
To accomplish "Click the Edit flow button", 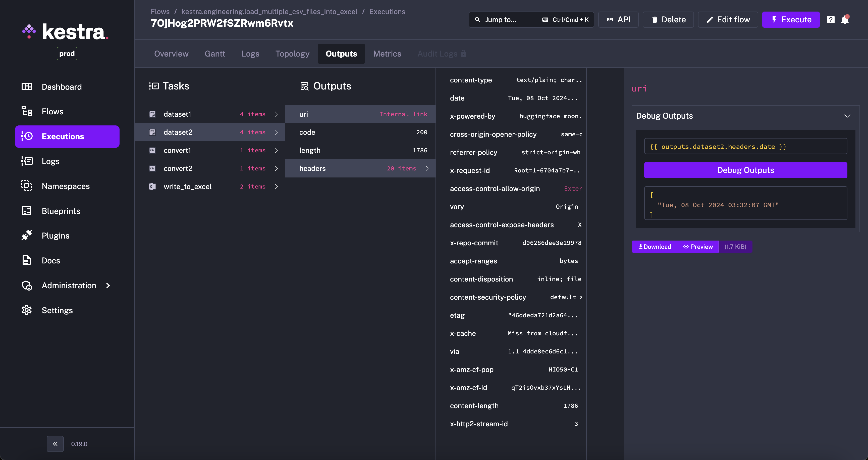I will coord(728,19).
